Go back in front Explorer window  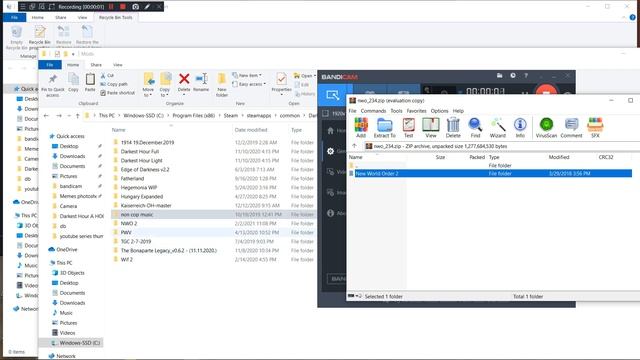point(46,116)
